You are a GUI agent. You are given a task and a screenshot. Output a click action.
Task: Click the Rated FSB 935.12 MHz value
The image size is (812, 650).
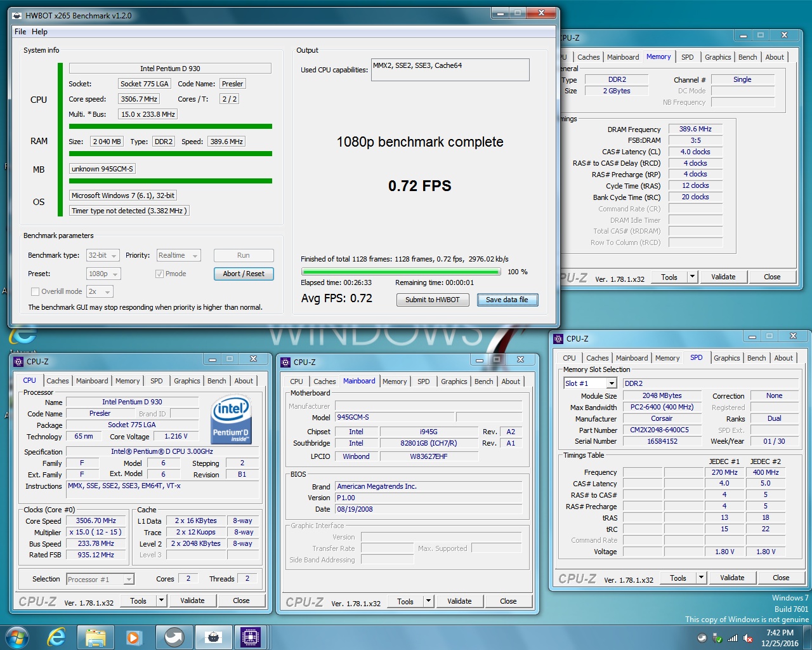pyautogui.click(x=96, y=555)
